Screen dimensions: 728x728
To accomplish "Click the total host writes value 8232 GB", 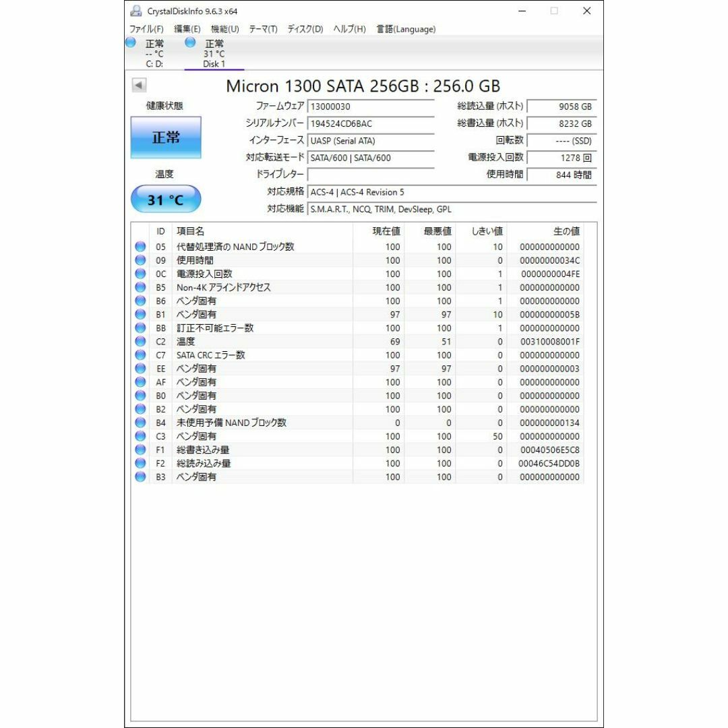I will pos(562,123).
